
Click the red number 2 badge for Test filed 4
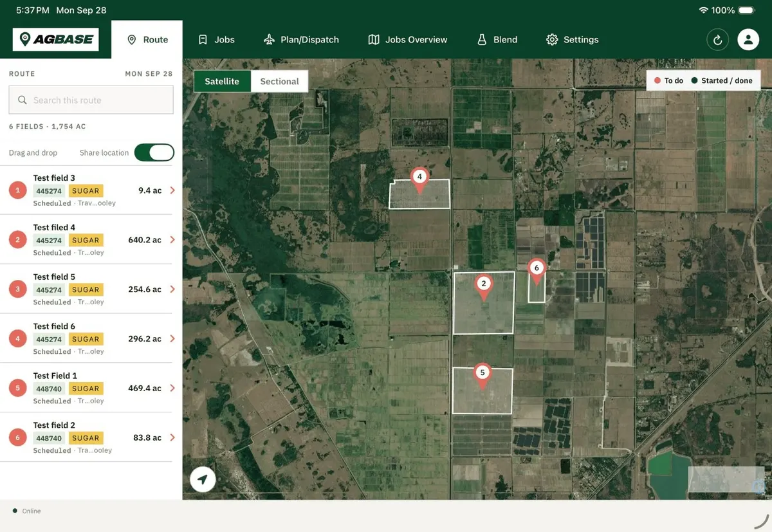click(x=18, y=240)
